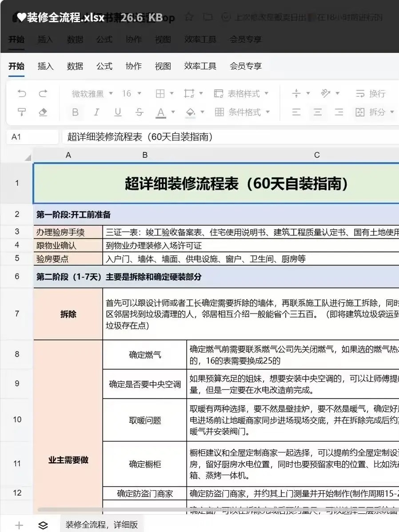Open the 会员专享 tab in the light ribbon
This screenshot has height=532, width=399.
click(246, 66)
